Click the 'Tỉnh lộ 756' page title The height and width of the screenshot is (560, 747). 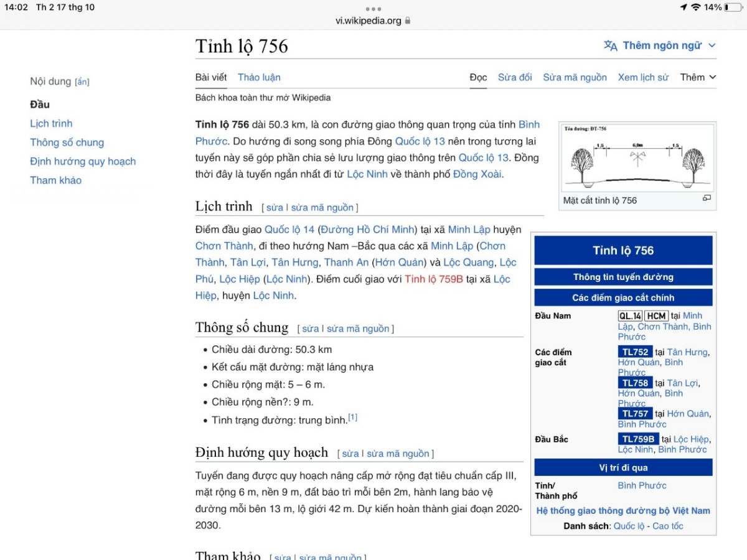(242, 46)
